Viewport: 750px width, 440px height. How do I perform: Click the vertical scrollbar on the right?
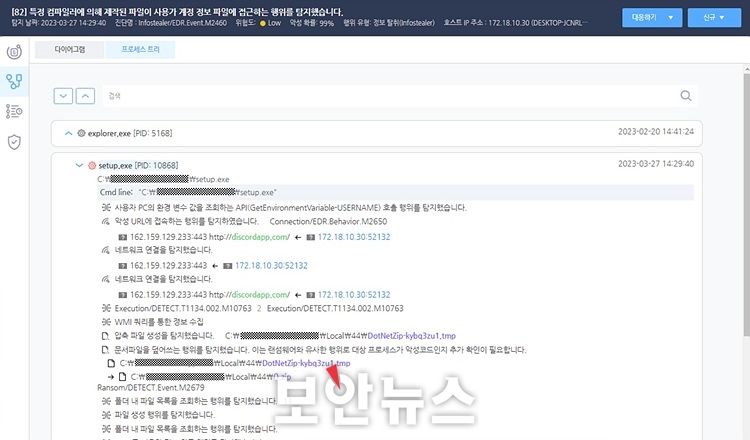pos(747,201)
